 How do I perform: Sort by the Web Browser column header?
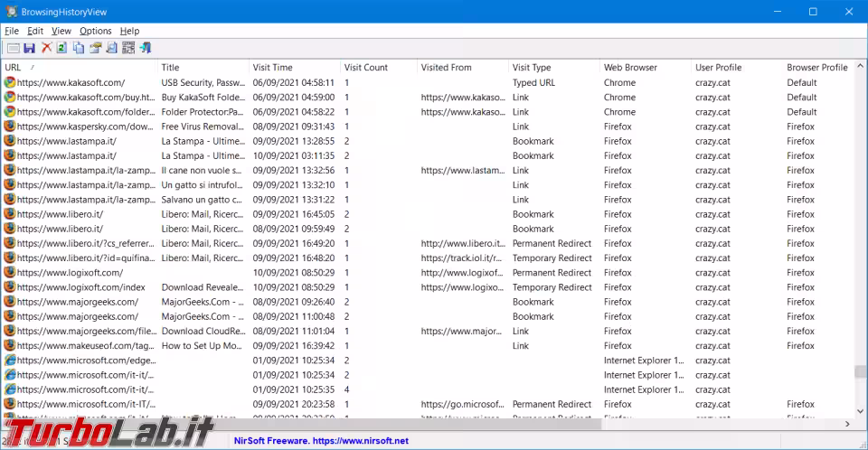pyautogui.click(x=646, y=68)
